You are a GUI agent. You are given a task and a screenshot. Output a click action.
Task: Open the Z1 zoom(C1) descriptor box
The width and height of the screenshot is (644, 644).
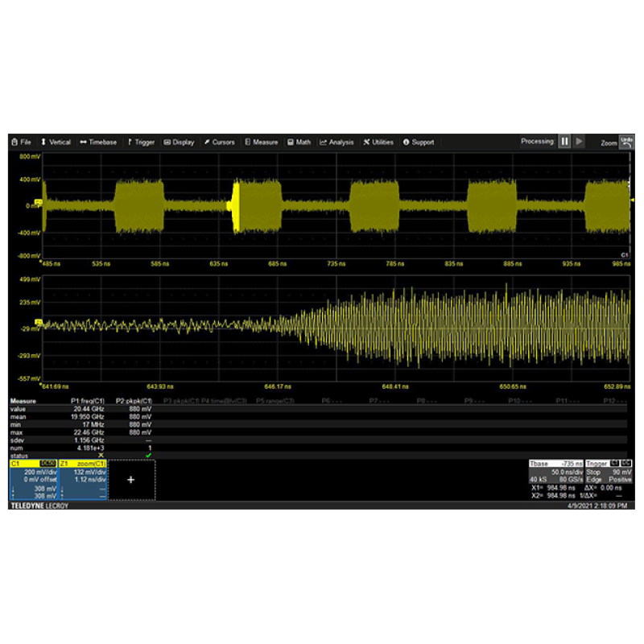click(81, 480)
